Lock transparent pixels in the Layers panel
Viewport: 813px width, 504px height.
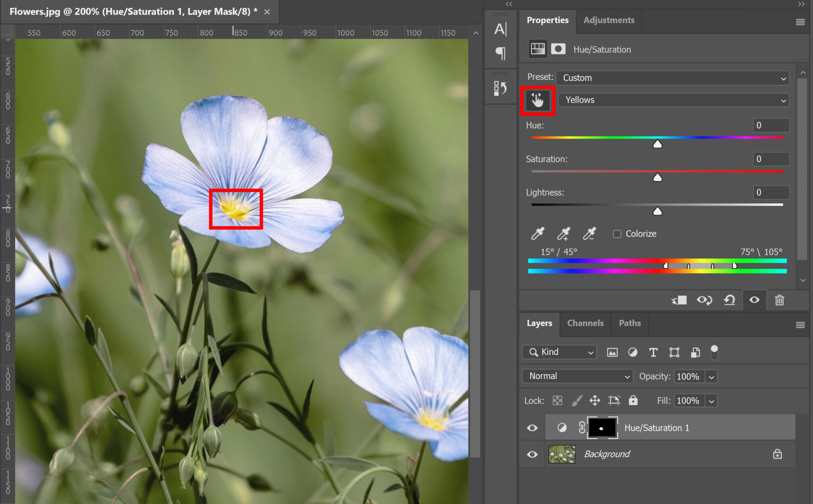[557, 400]
